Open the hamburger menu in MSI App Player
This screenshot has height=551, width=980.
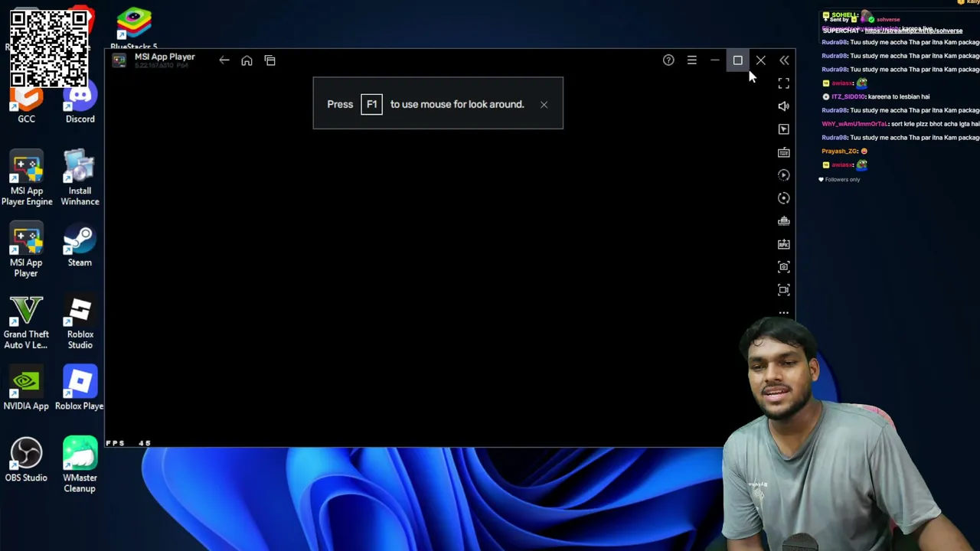point(691,60)
